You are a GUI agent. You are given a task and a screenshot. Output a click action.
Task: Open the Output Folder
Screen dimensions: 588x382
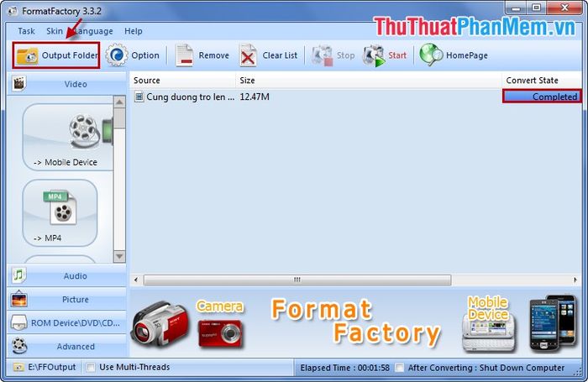point(56,55)
